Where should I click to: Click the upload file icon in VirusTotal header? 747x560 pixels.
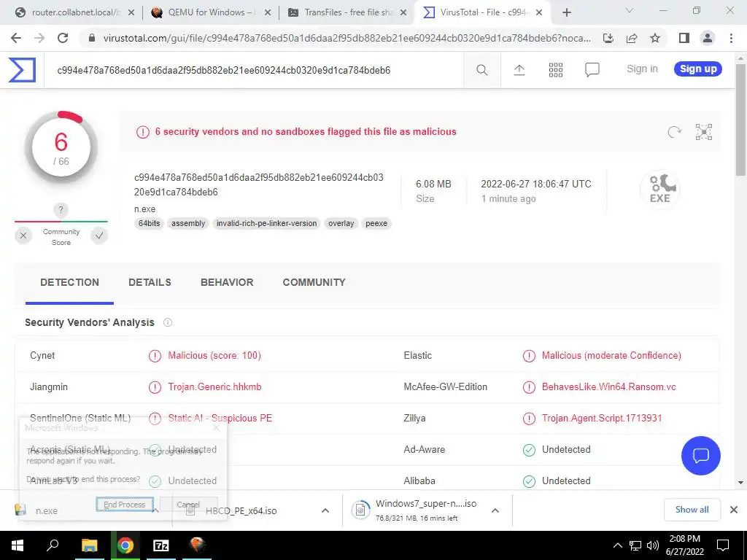(519, 70)
